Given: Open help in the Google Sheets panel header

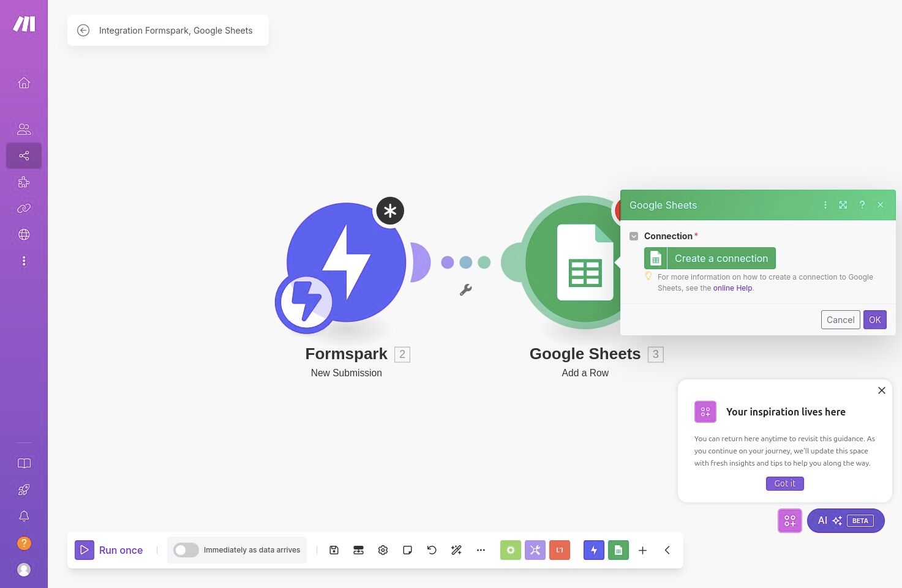Looking at the screenshot, I should click(x=862, y=205).
